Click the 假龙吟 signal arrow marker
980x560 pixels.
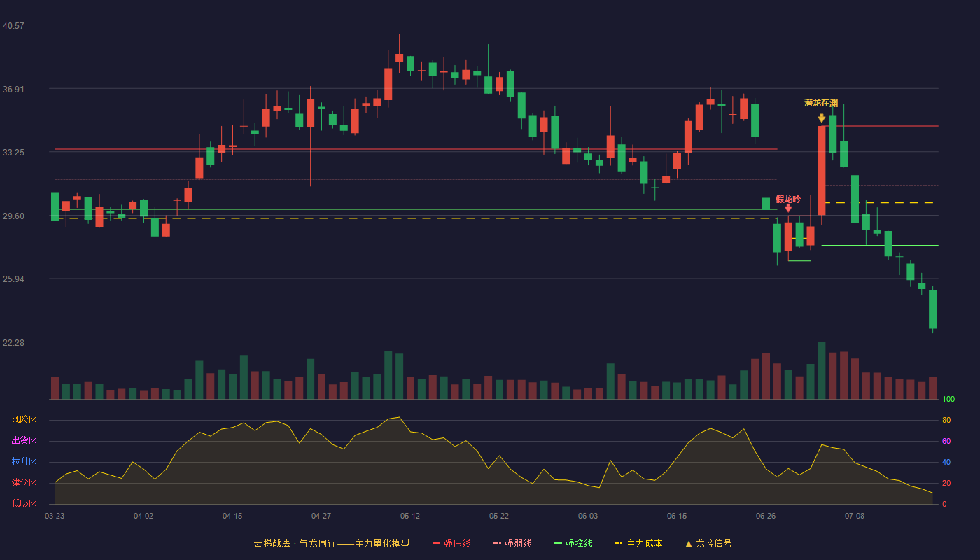point(788,208)
